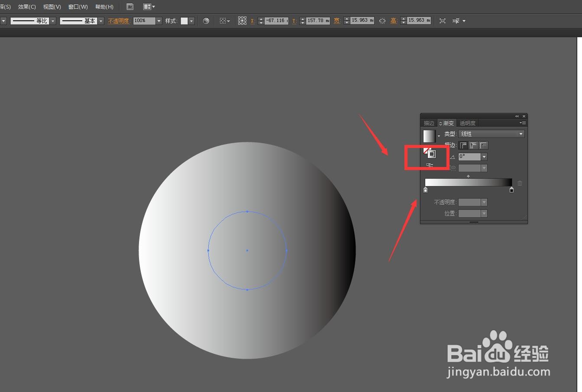The image size is (582, 392).
Task: Open the align-to selection icon dropdown
Action: click(225, 21)
